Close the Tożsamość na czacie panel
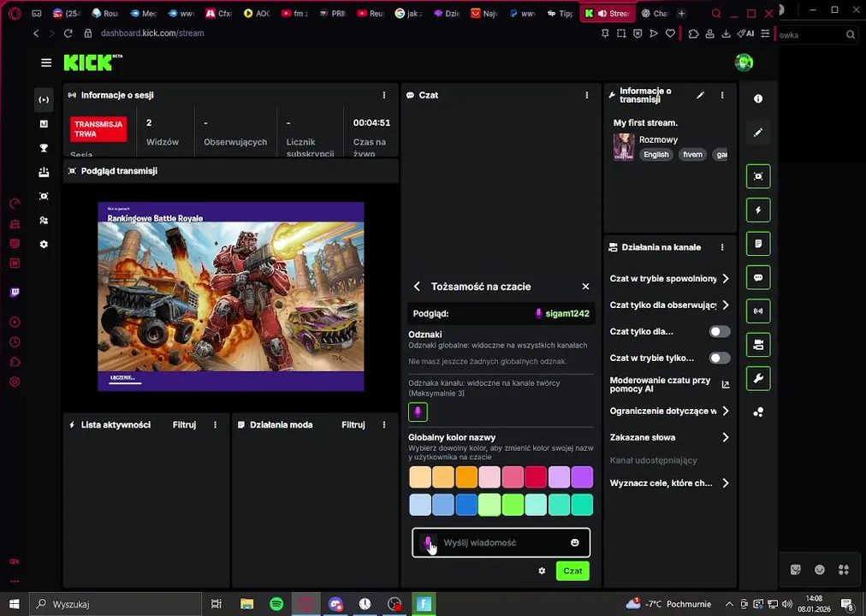The height and width of the screenshot is (616, 866). [x=585, y=287]
